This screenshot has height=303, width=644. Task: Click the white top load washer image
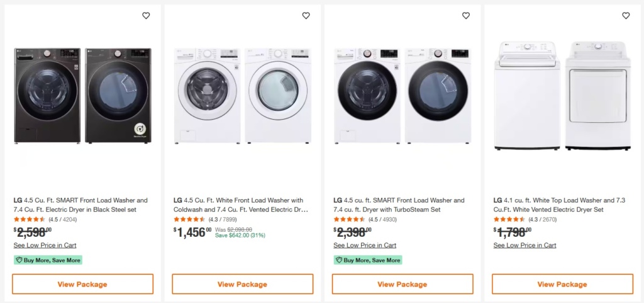pos(528,94)
